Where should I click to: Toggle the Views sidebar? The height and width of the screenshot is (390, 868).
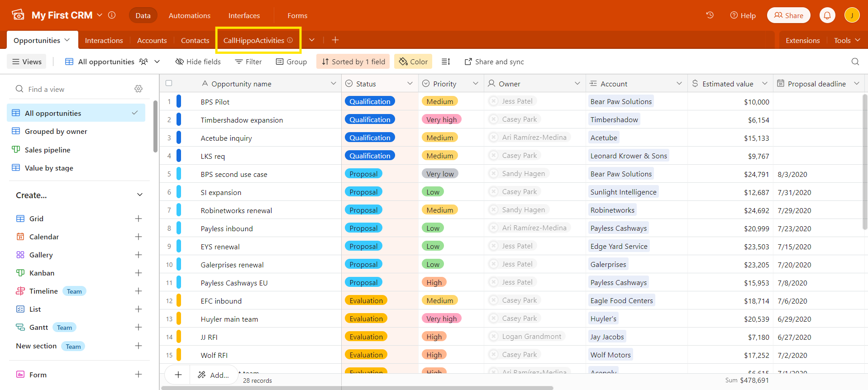click(27, 62)
